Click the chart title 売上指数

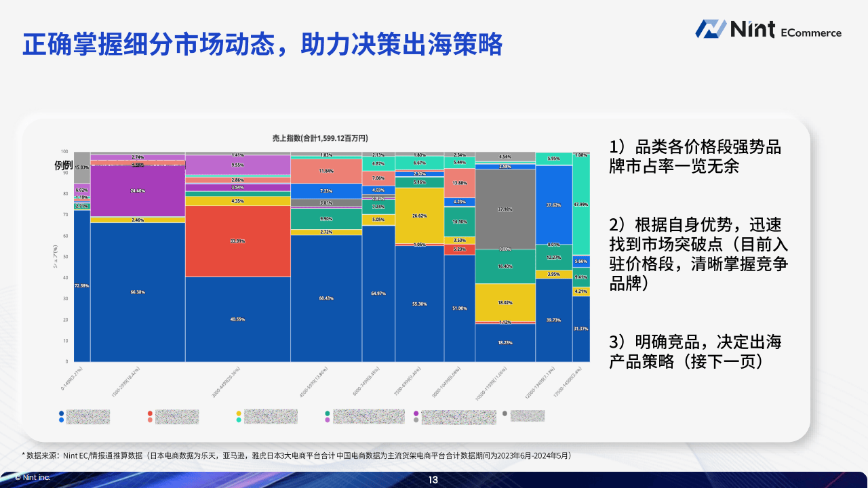320,138
